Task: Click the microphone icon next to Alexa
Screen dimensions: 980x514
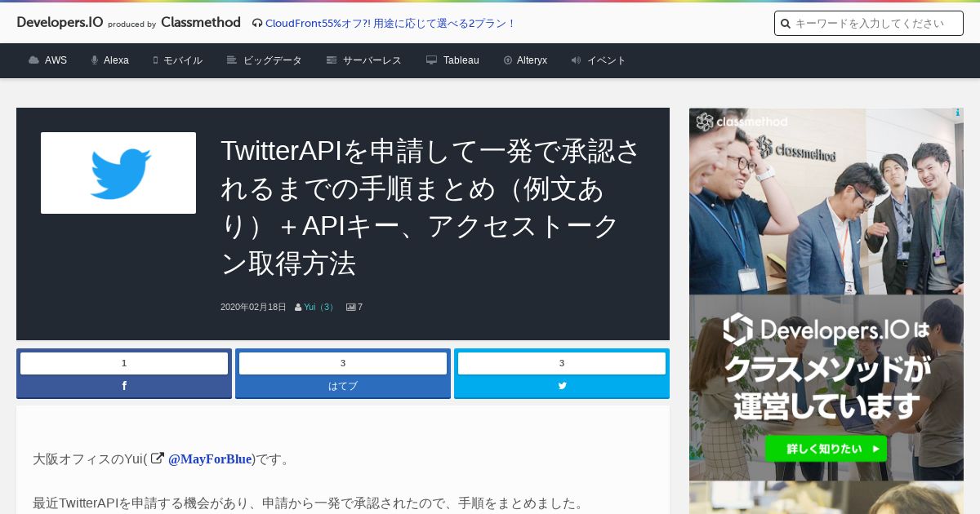Action: coord(95,60)
